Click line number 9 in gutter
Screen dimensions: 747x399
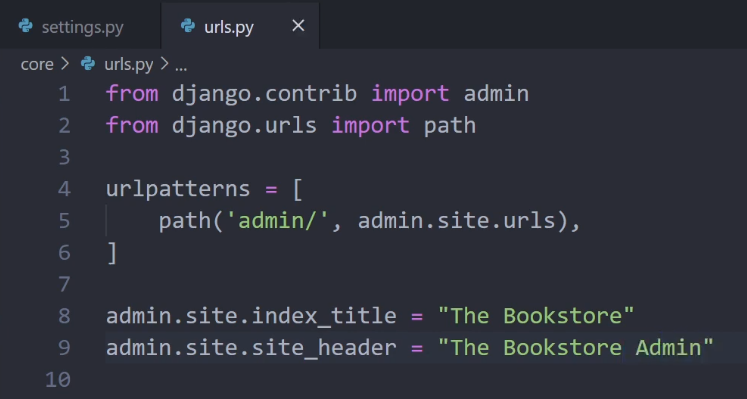[x=64, y=348]
